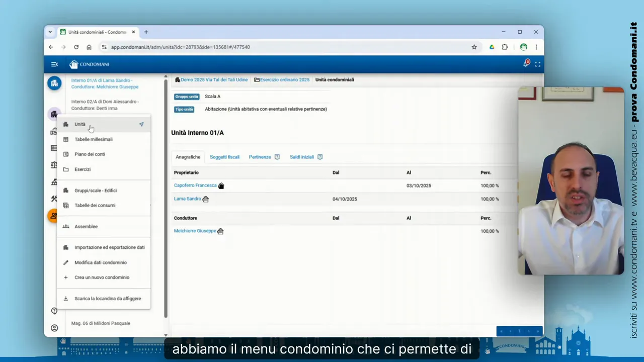Open the user account icon in sidebar
Screen dimensions: 644x362
54,328
